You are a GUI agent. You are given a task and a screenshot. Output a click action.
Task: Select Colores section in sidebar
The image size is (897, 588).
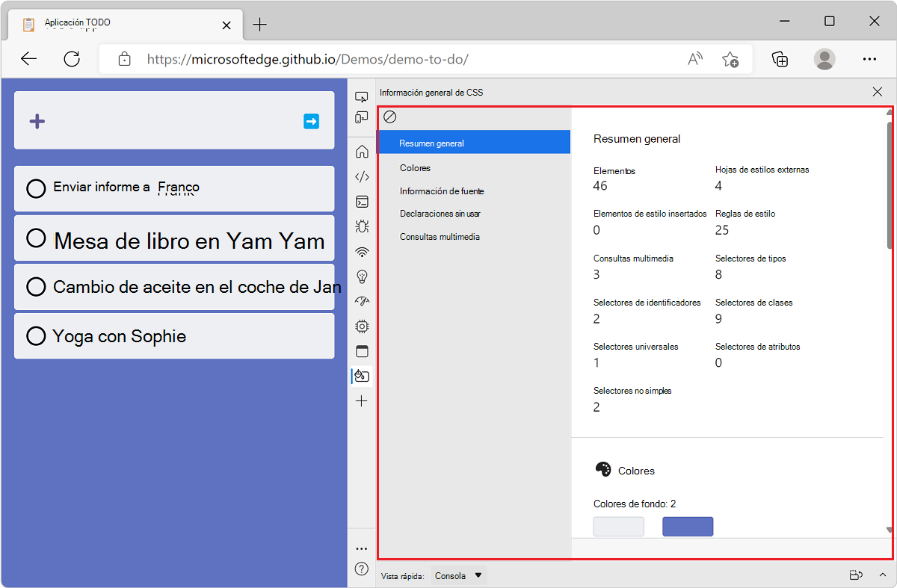(x=474, y=168)
